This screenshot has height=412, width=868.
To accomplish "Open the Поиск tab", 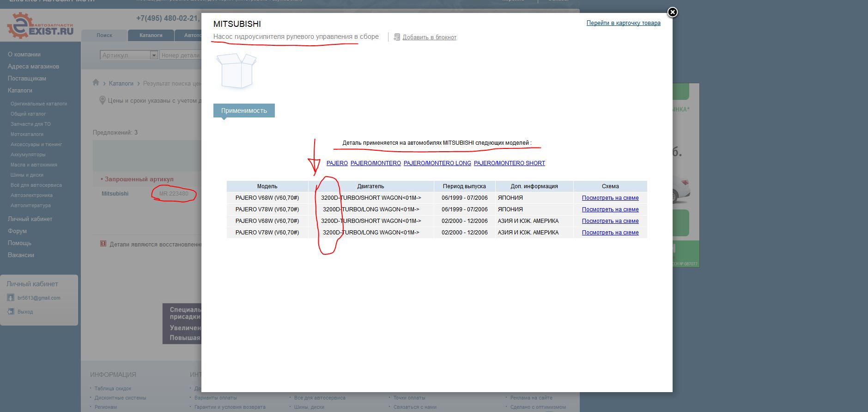I will coord(104,35).
